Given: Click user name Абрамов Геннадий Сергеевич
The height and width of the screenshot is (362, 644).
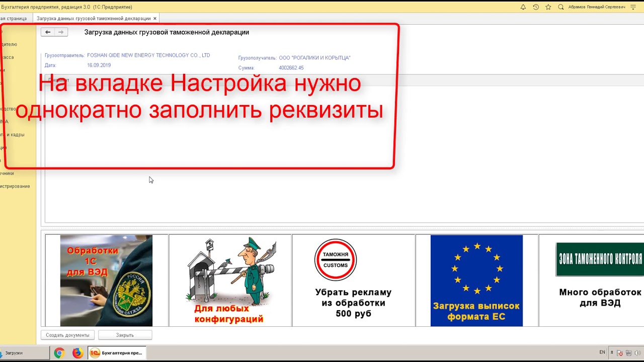Looking at the screenshot, I should (597, 7).
